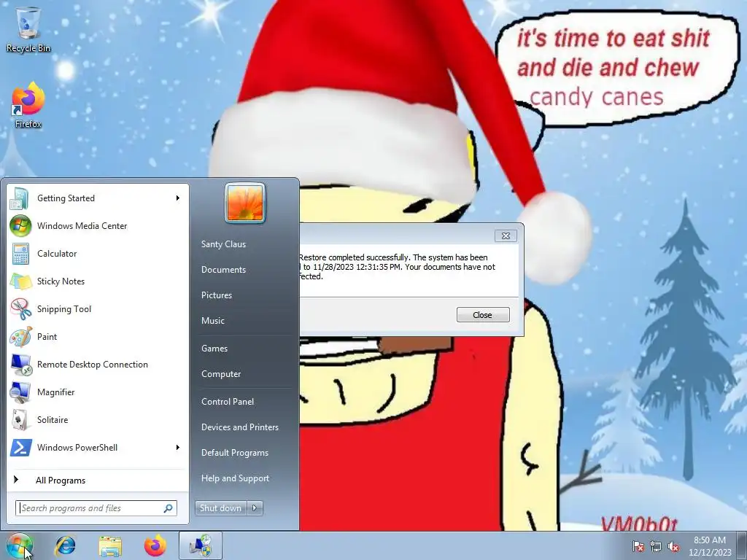Click the Windows PowerShell icon
This screenshot has height=560, width=747.
point(20,448)
